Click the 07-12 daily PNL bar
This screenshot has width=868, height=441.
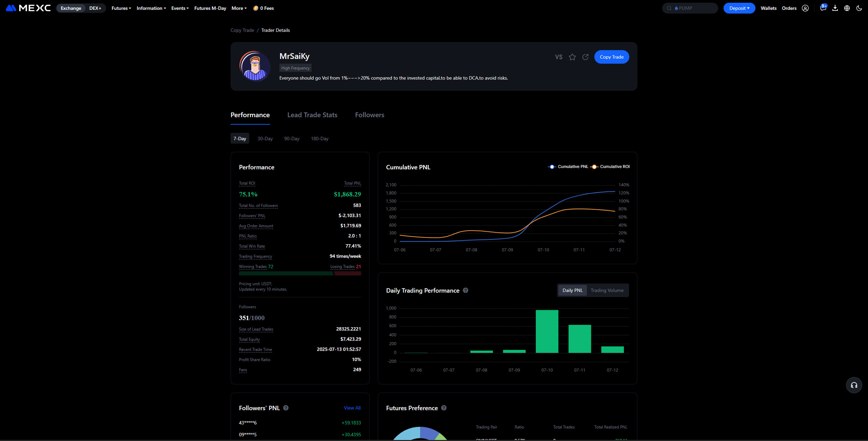612,350
